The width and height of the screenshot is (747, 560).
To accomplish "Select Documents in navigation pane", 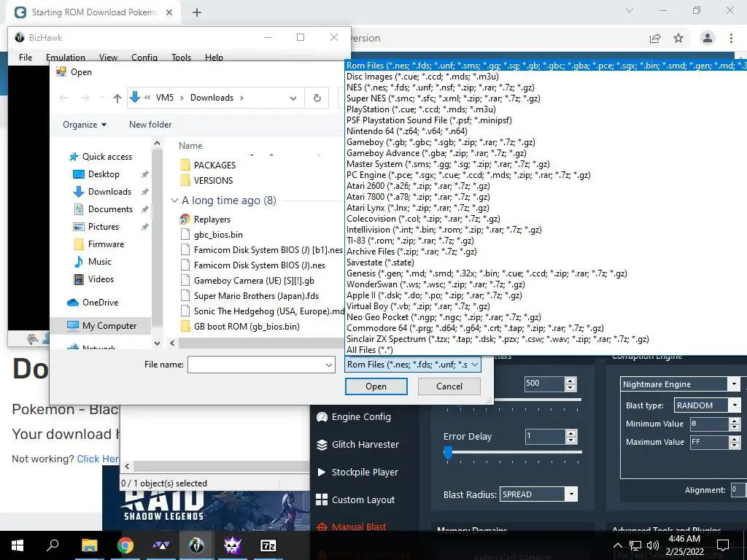I will (x=110, y=209).
